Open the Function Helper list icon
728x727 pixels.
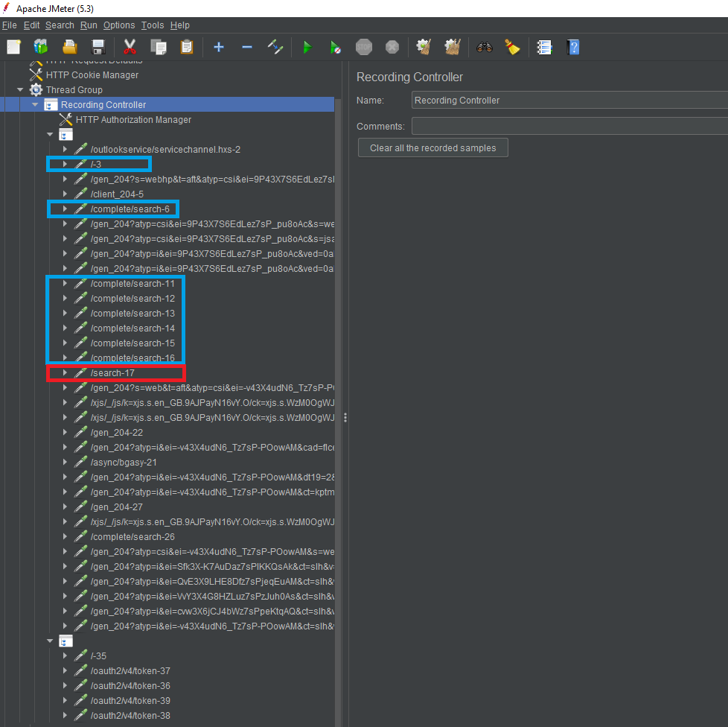coord(544,47)
